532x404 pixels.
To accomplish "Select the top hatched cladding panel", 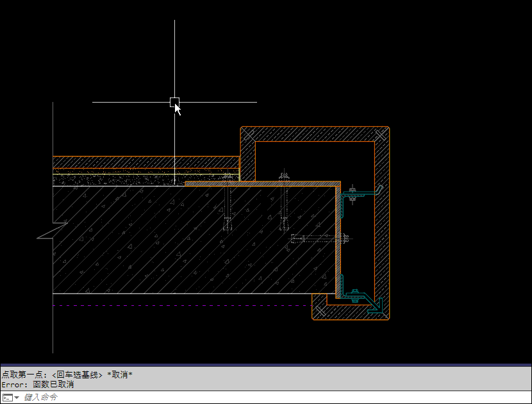I will tap(315, 134).
